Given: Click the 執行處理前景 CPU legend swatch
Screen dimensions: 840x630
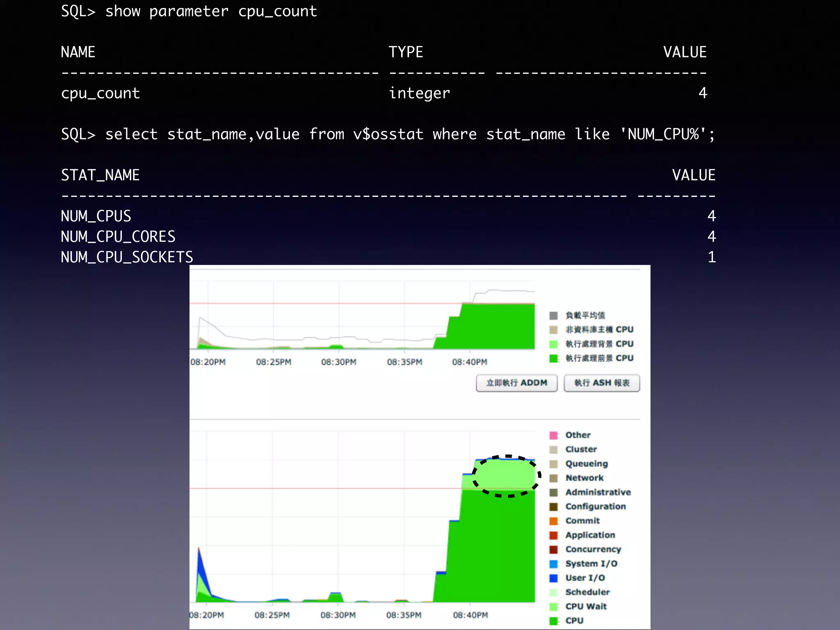Looking at the screenshot, I should 553,358.
